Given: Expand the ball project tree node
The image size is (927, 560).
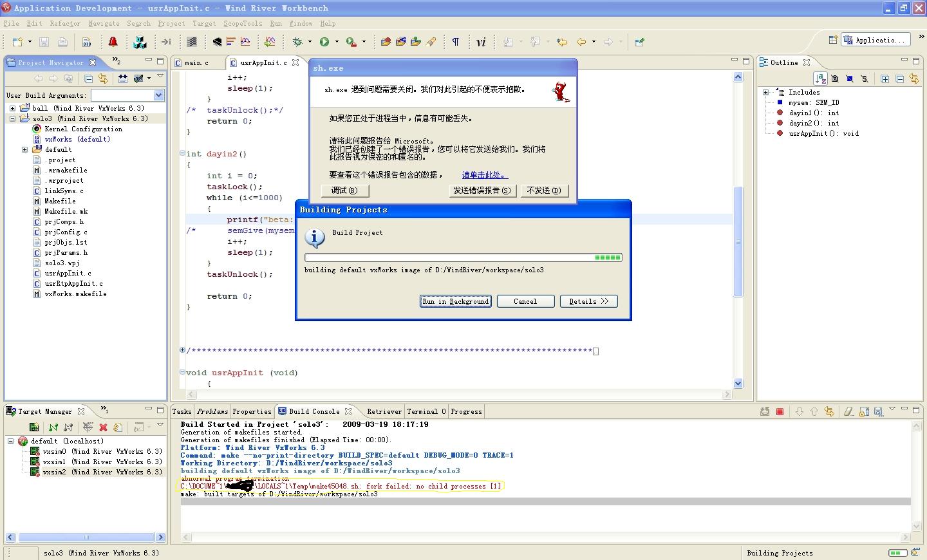Looking at the screenshot, I should click(12, 108).
